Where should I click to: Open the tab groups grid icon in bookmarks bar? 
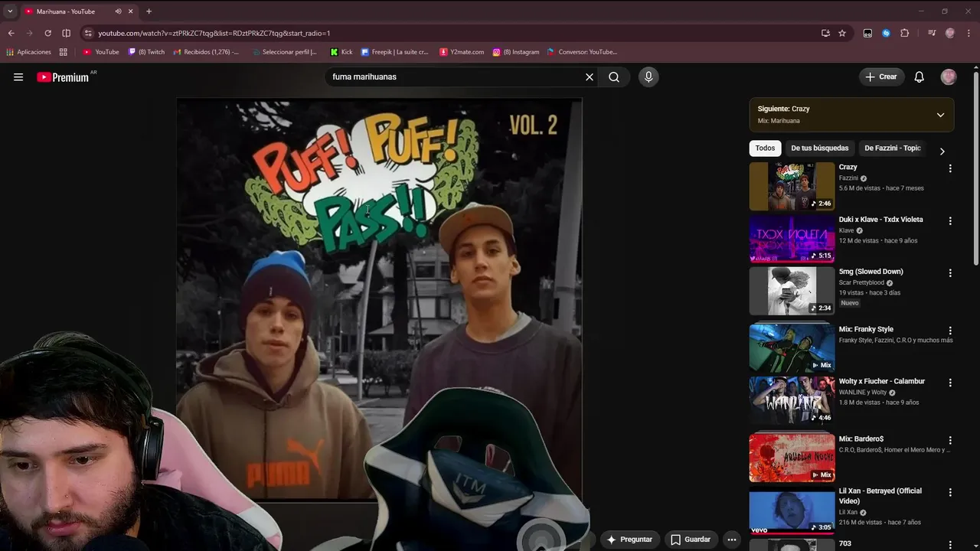(63, 52)
